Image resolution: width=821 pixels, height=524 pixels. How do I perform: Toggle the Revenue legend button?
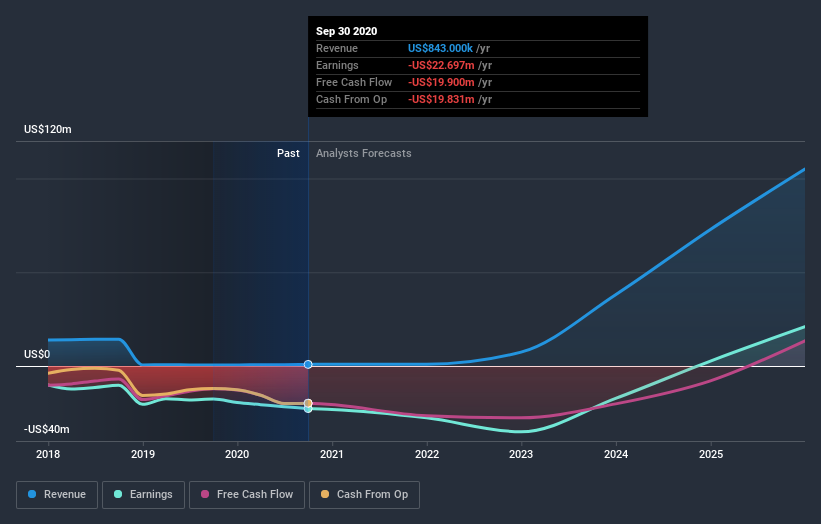(57, 495)
